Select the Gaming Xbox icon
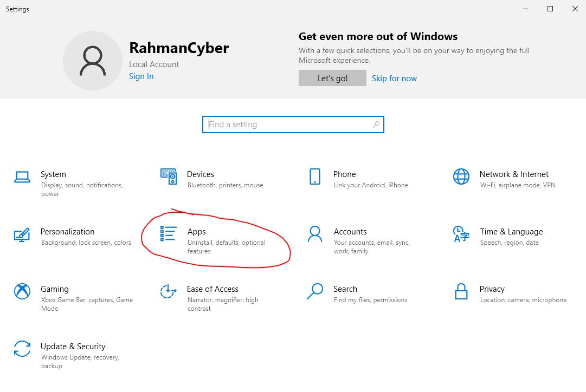Viewport: 586px width, 392px height. point(22,291)
